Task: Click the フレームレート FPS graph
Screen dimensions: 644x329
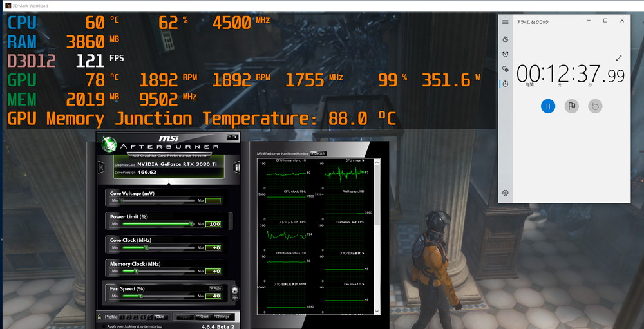Action: pyautogui.click(x=287, y=236)
